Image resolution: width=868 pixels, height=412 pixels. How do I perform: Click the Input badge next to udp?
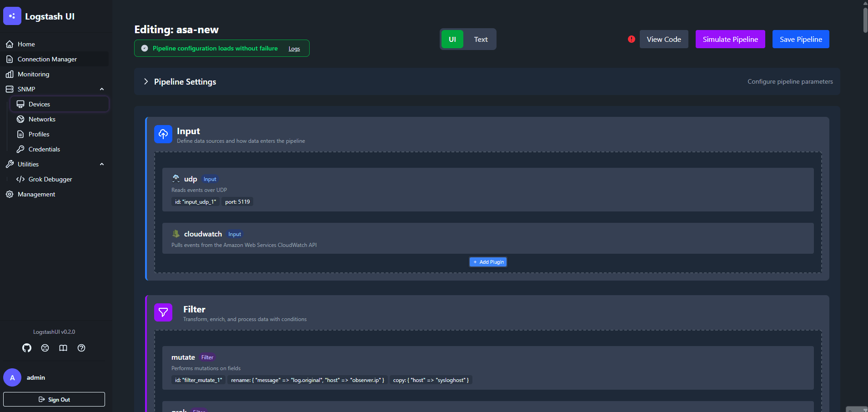click(x=210, y=179)
